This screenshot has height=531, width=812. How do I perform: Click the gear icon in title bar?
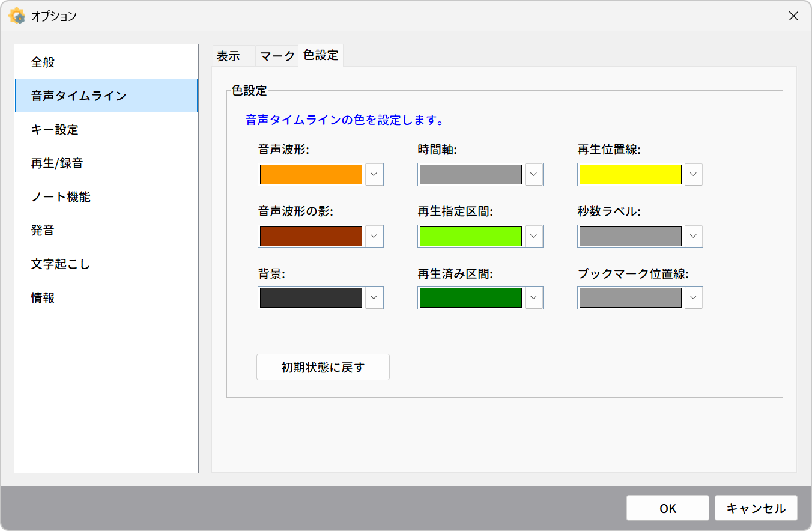click(17, 16)
